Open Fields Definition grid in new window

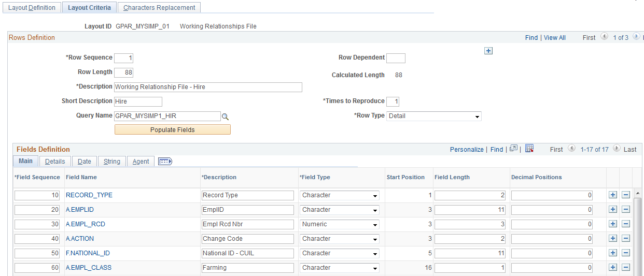(x=513, y=149)
